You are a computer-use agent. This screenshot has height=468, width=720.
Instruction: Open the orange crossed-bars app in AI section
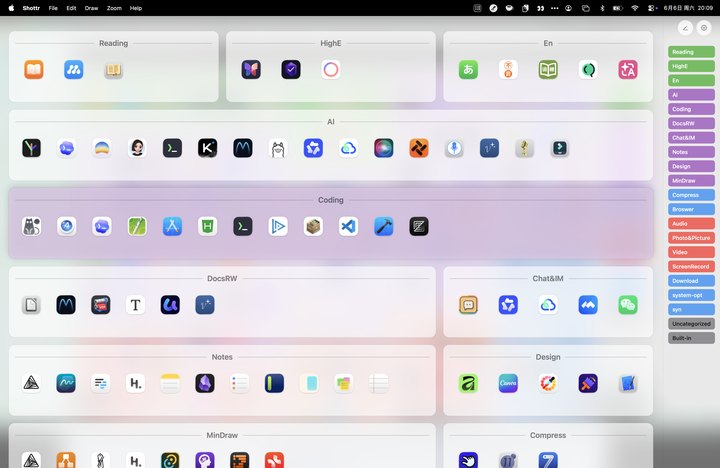tap(419, 148)
